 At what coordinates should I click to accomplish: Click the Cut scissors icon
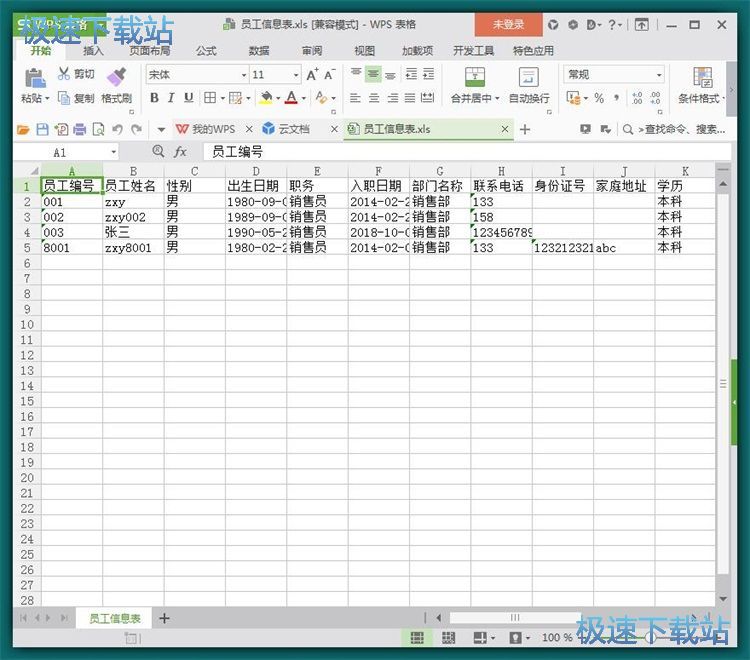point(64,74)
